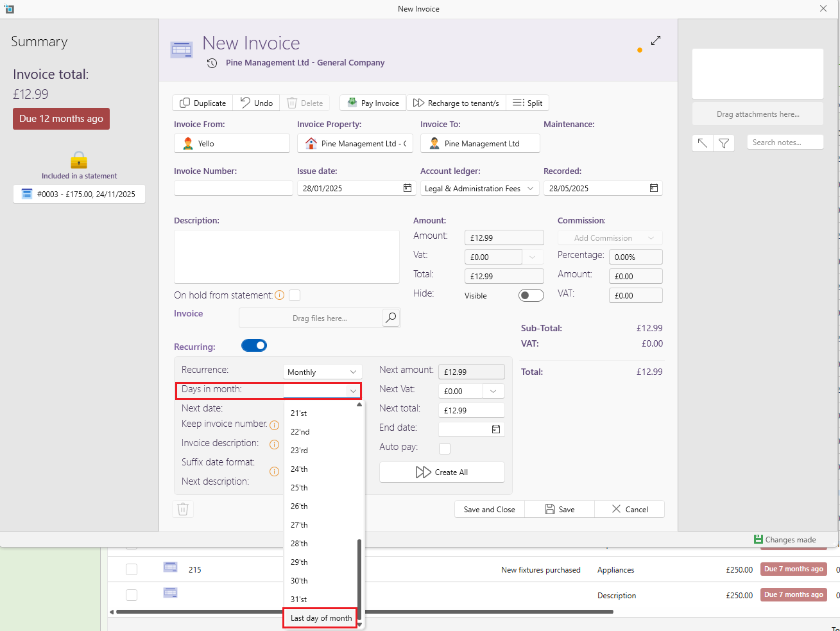Viewport: 840px width, 631px height.
Task: Click the filter funnel icon in notes
Action: (x=723, y=143)
